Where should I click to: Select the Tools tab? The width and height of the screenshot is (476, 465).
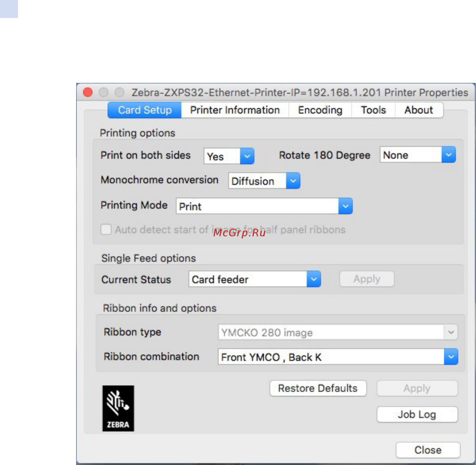[373, 110]
